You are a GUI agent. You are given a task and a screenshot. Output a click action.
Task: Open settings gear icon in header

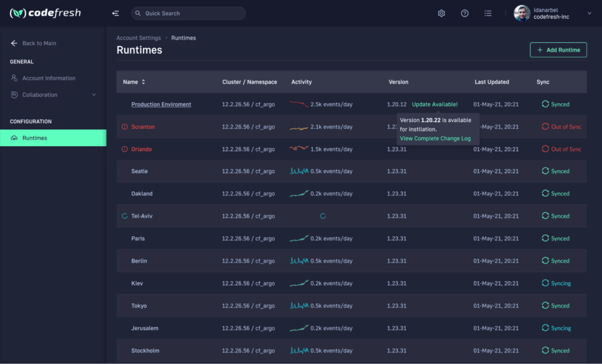pos(442,14)
